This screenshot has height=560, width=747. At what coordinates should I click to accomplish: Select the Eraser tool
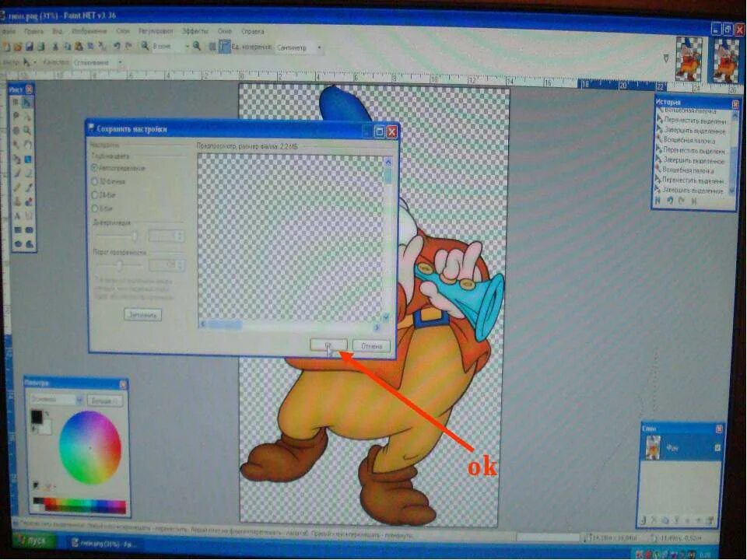tap(28, 173)
